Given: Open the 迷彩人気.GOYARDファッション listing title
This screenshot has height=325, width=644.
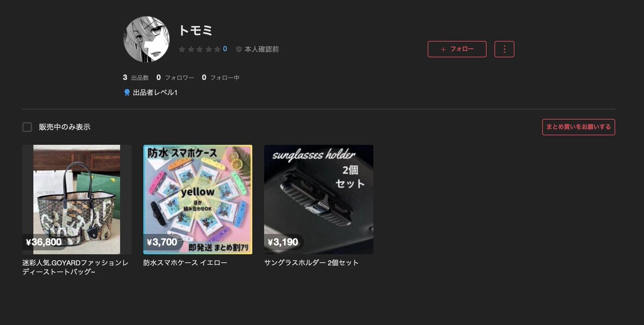Looking at the screenshot, I should click(x=75, y=268).
